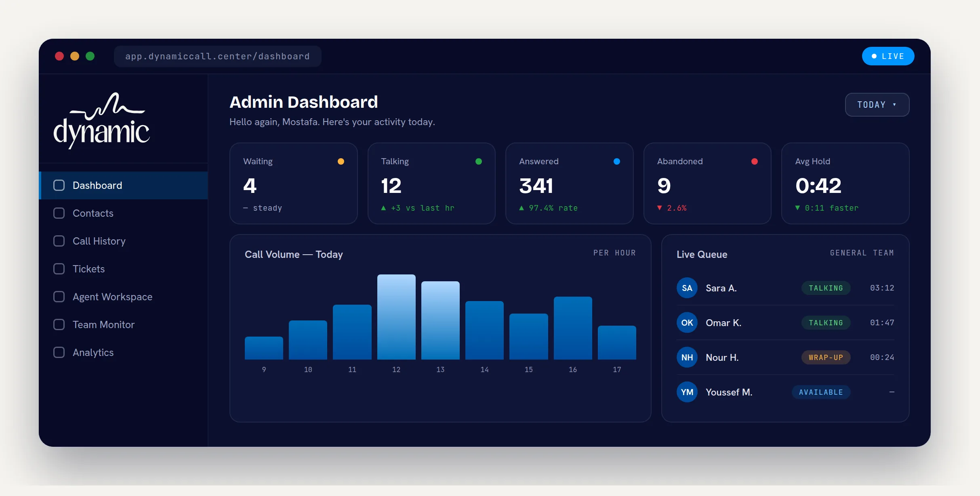Click the green Talking status dot

click(479, 161)
